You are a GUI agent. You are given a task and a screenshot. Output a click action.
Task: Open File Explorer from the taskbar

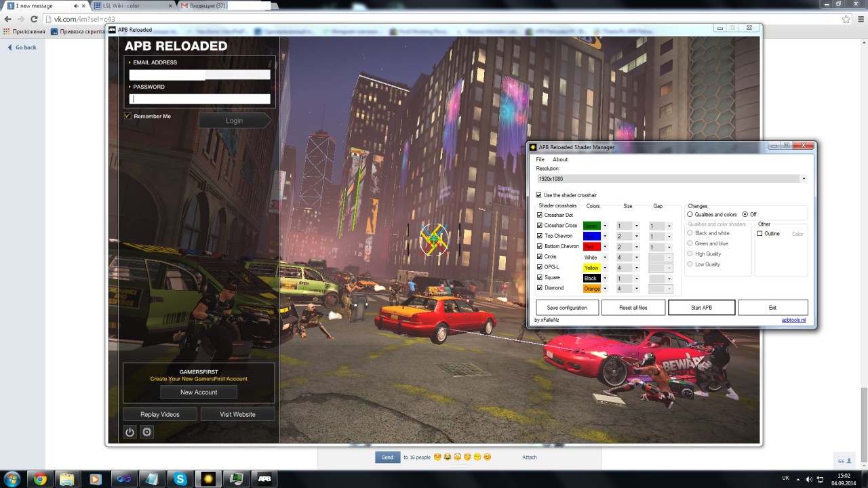click(x=66, y=479)
